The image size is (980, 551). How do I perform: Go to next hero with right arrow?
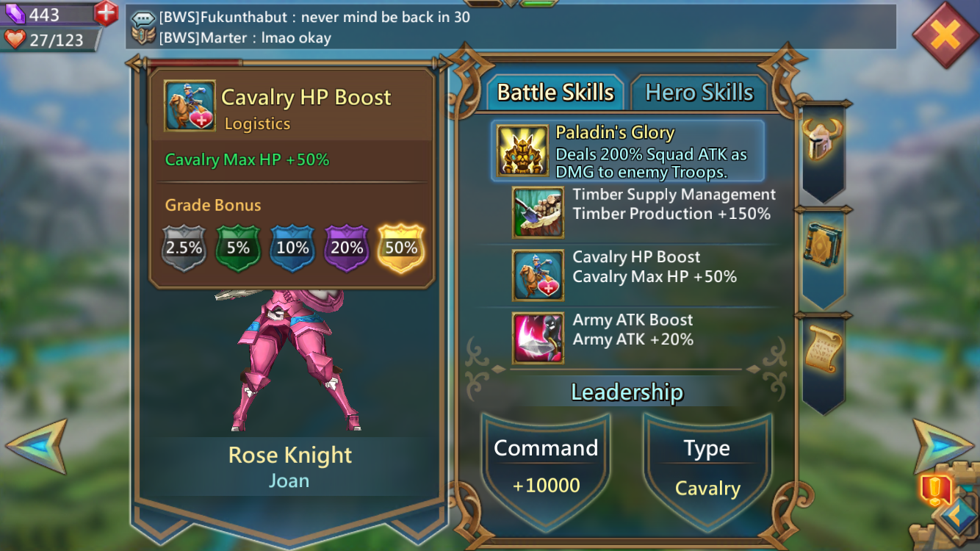943,446
